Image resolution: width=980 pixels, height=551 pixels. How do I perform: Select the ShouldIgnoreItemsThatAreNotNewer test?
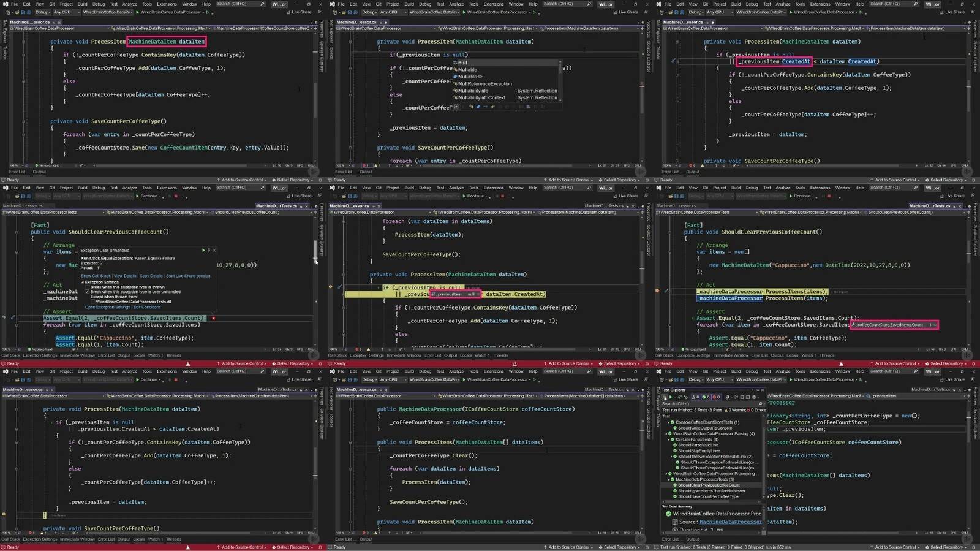click(x=711, y=491)
